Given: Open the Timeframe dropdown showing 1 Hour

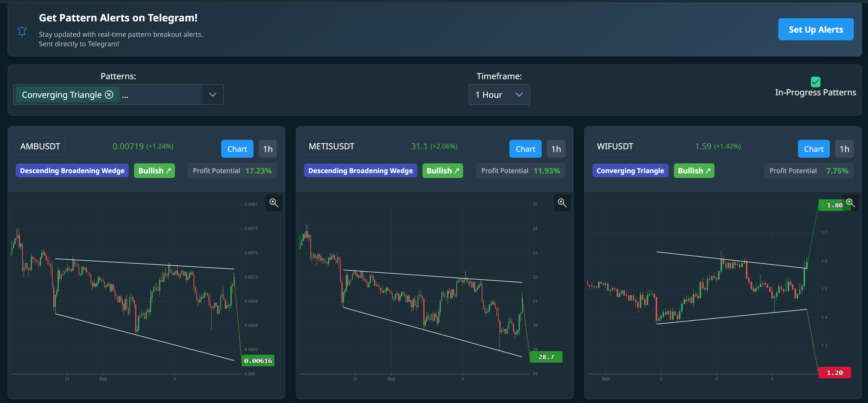Looking at the screenshot, I should 499,94.
